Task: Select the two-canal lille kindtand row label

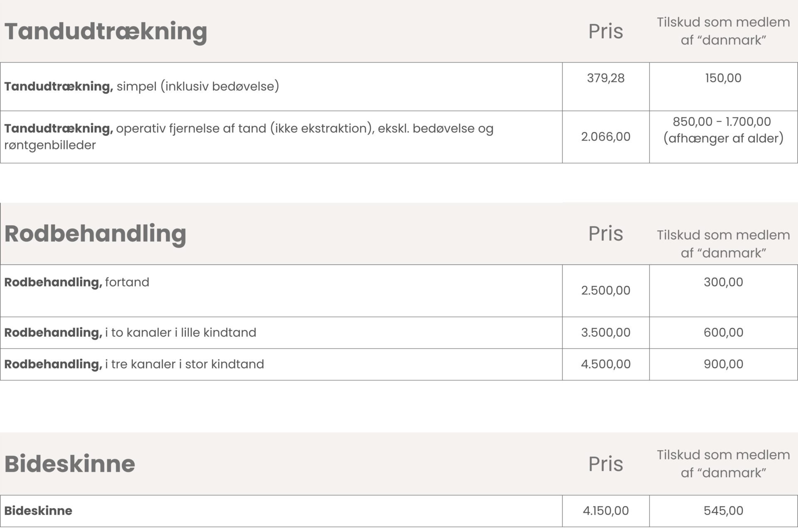Action: click(x=130, y=332)
